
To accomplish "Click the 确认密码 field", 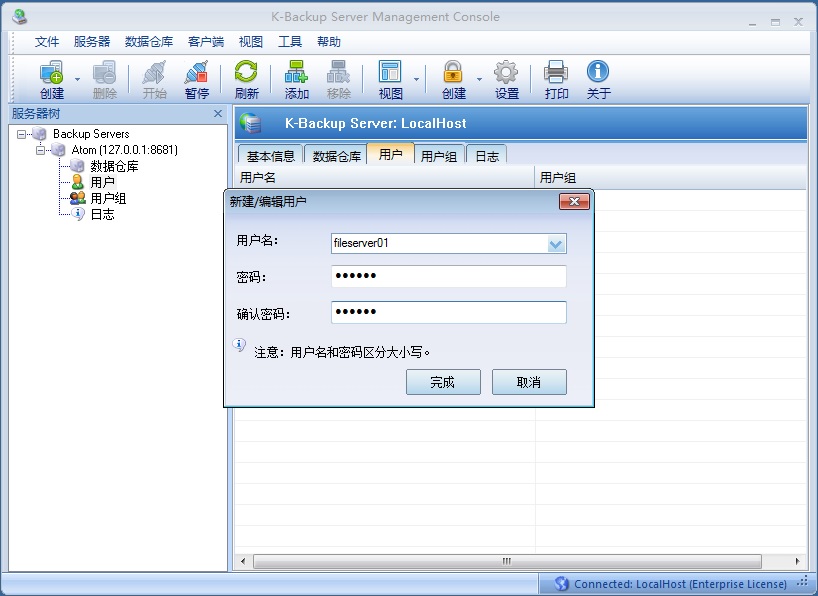I will point(449,312).
